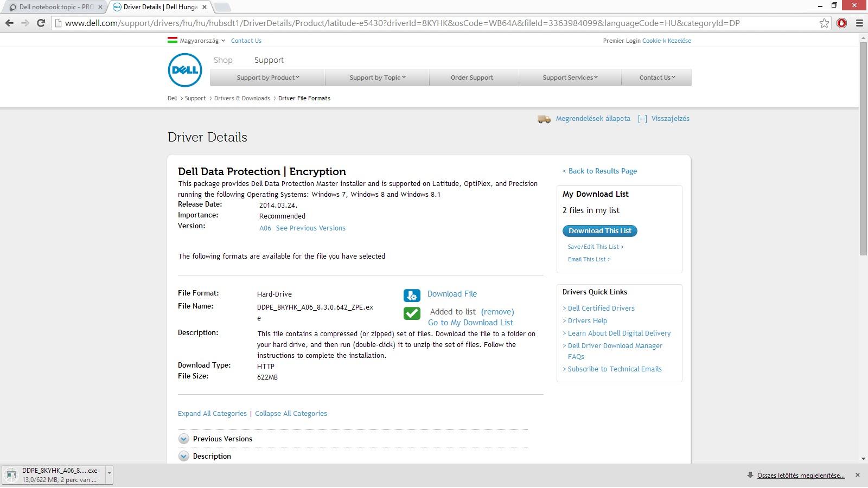
Task: Click the Dell logo
Action: (x=185, y=70)
